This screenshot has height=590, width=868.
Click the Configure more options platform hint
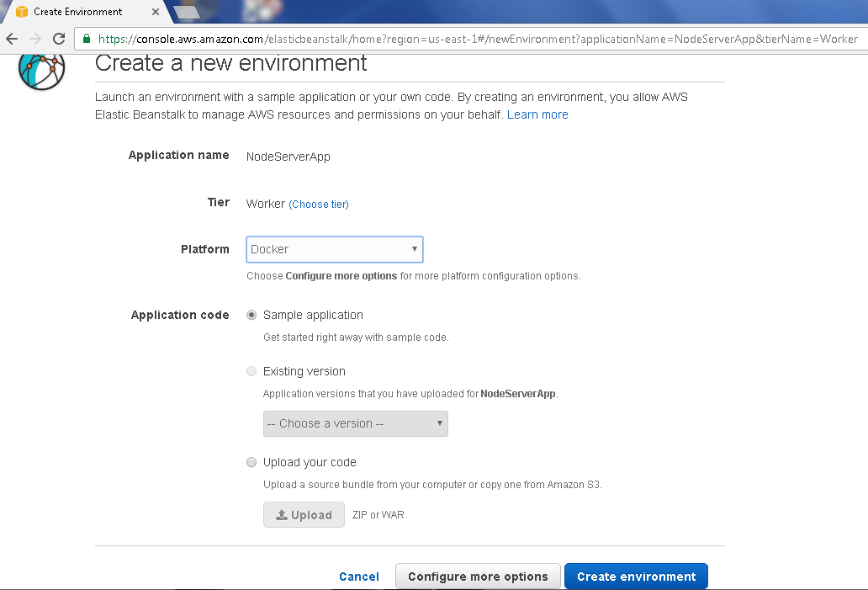[x=414, y=276]
